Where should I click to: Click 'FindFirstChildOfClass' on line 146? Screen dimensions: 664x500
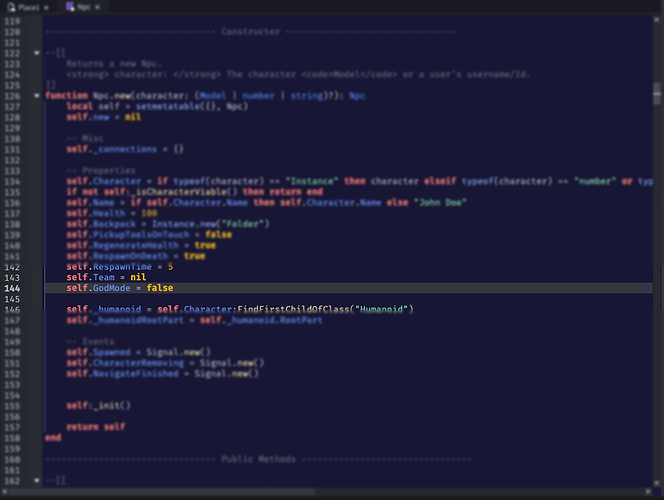click(x=293, y=309)
